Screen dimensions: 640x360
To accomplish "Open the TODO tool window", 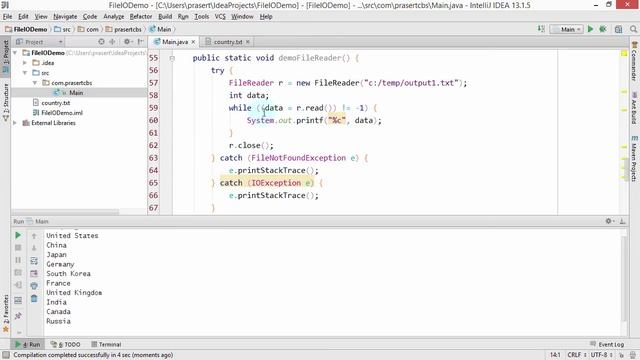I will click(65, 344).
